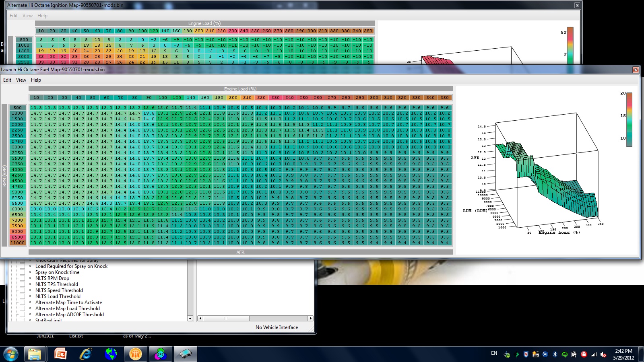Viewport: 644px width, 362px height.
Task: Click down arrow of tree list scrollbar
Action: (x=190, y=318)
